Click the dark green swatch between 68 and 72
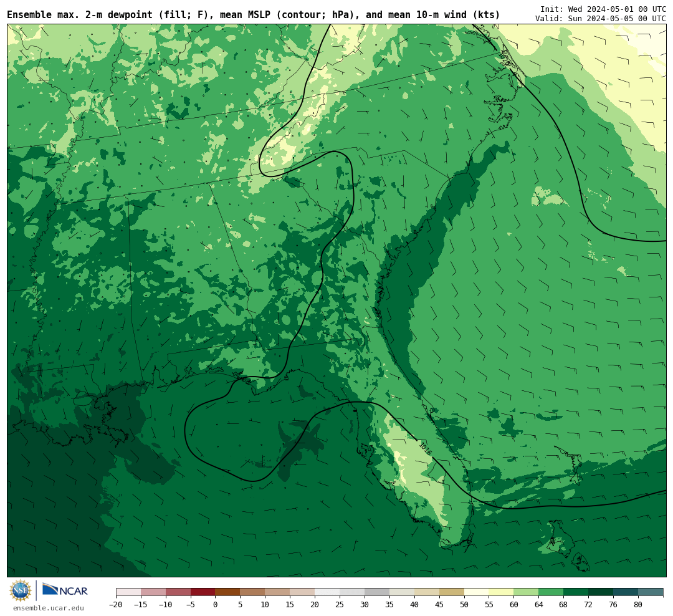This screenshot has width=673, height=616. [x=576, y=592]
